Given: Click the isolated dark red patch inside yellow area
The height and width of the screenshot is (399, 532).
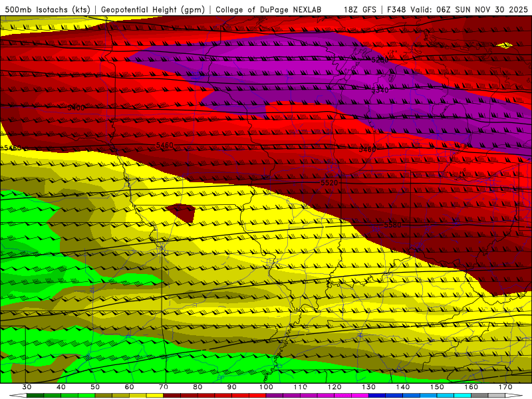Looking at the screenshot, I should coord(182,212).
